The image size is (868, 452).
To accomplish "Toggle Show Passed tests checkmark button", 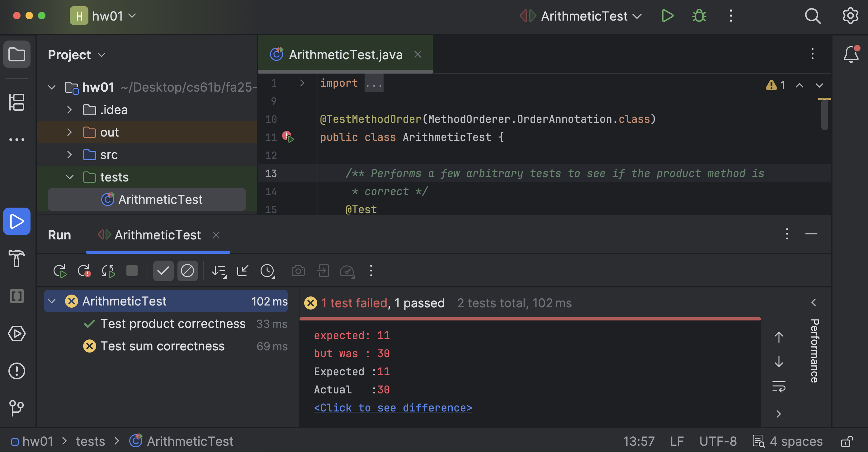I will [x=163, y=271].
